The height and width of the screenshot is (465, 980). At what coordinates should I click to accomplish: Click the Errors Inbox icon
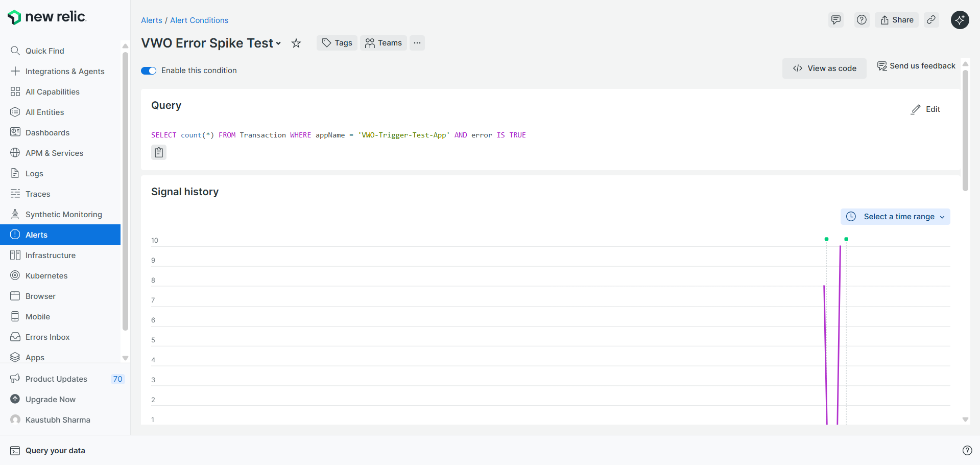(x=15, y=337)
